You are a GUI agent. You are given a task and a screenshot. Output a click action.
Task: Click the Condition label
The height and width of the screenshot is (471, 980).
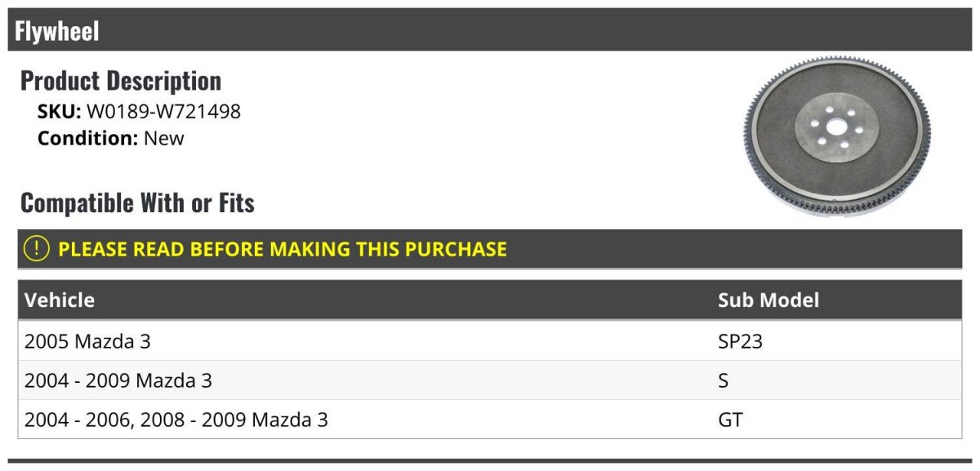point(87,138)
